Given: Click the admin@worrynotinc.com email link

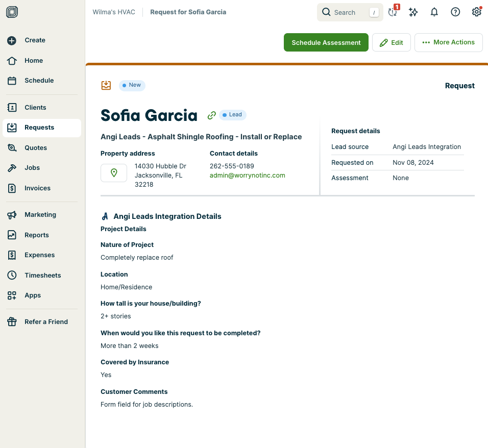Looking at the screenshot, I should (247, 176).
